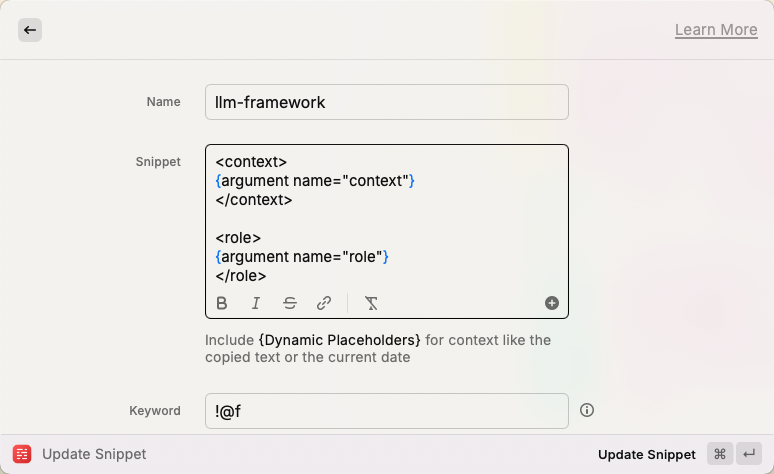
Task: Go back using the arrow button
Action: coord(30,30)
